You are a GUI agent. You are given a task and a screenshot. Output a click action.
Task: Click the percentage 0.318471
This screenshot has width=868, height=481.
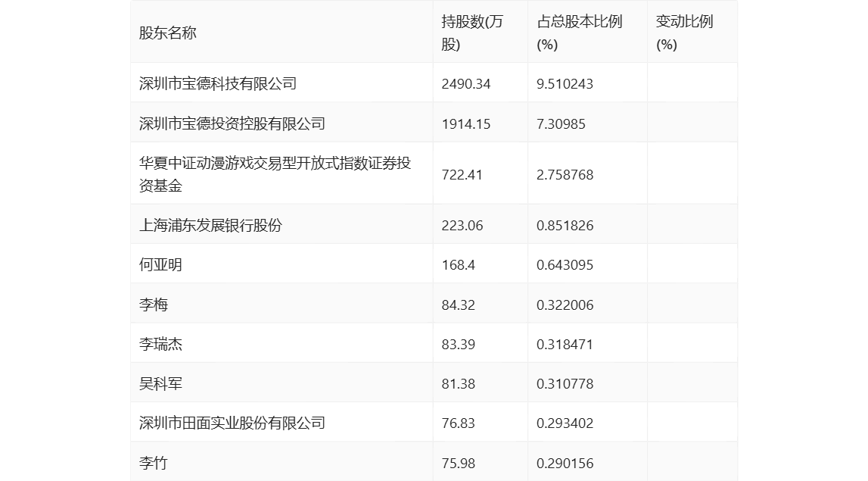click(565, 344)
